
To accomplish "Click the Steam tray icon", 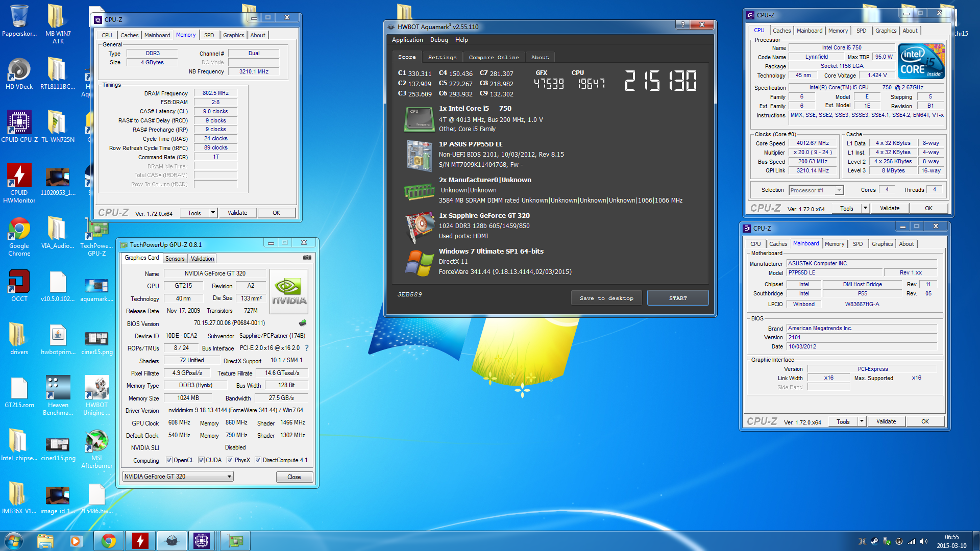I will click(874, 541).
